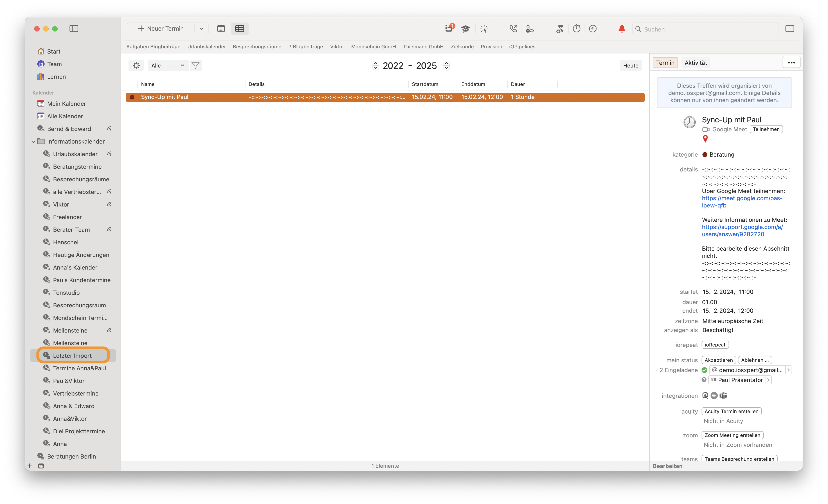Toggle the right inspector panel icon
Viewport: 828px width, 504px height.
click(x=790, y=29)
